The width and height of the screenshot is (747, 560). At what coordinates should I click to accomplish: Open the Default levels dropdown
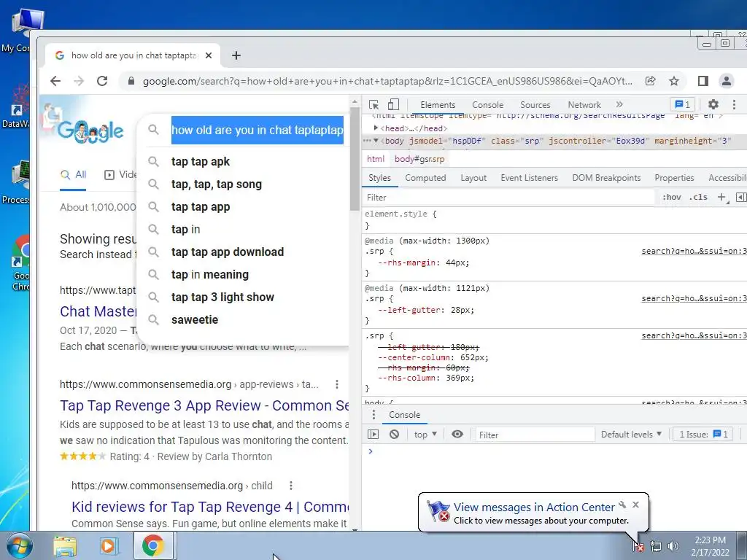tap(631, 435)
